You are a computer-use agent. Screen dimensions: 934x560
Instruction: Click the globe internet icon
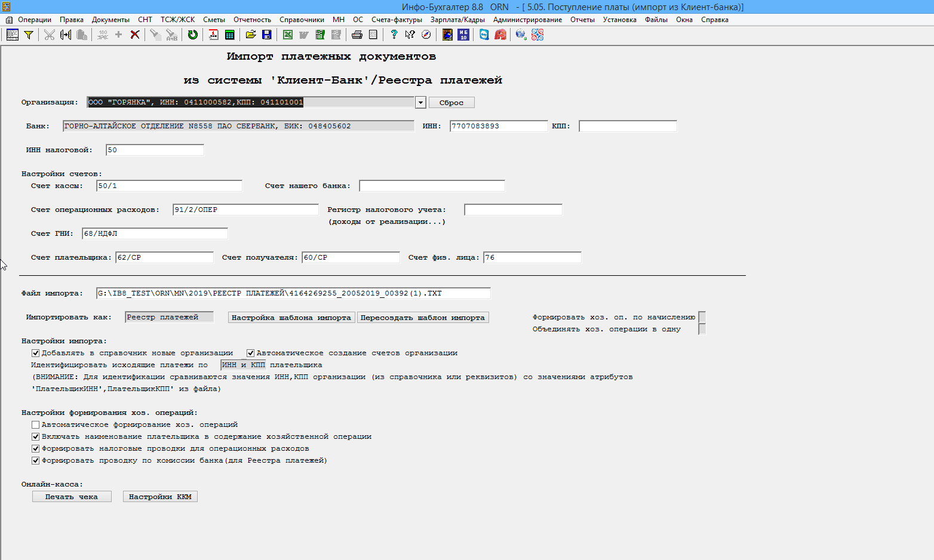click(x=521, y=35)
